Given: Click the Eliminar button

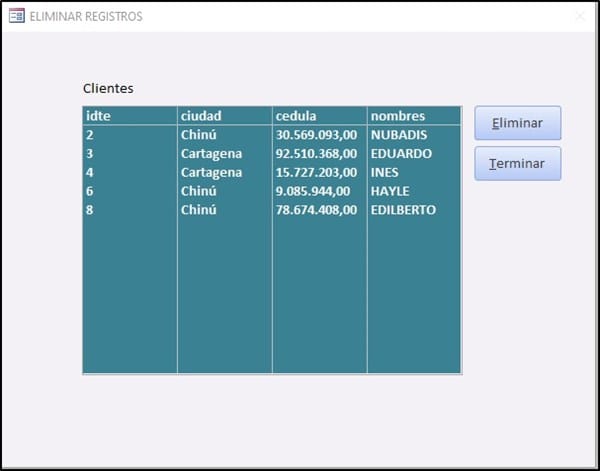Looking at the screenshot, I should click(x=518, y=123).
